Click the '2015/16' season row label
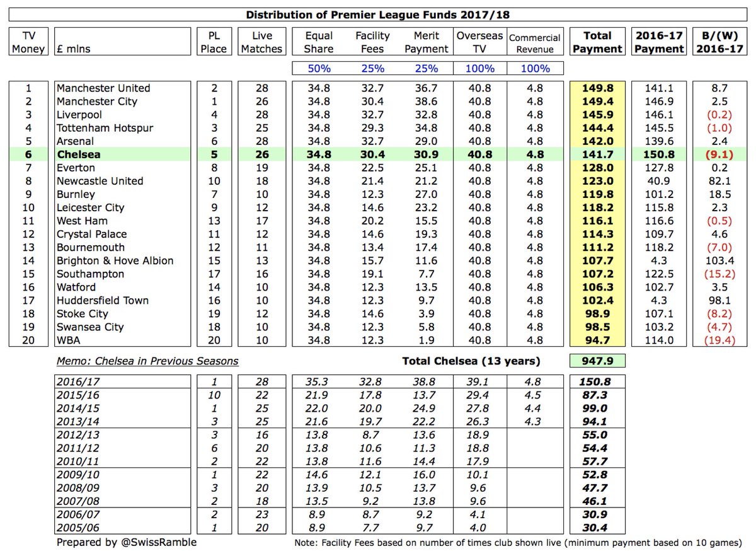The height and width of the screenshot is (551, 756). tap(78, 395)
